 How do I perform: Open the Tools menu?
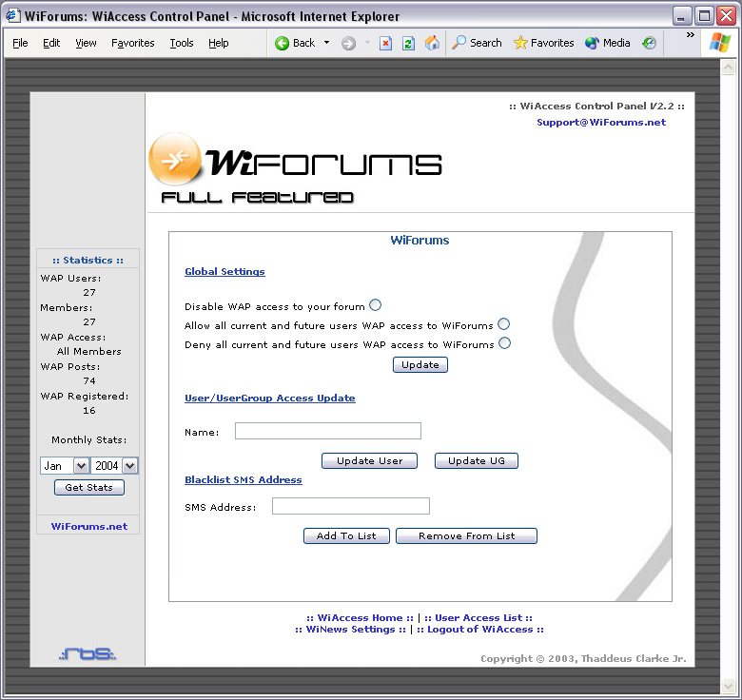[x=181, y=43]
